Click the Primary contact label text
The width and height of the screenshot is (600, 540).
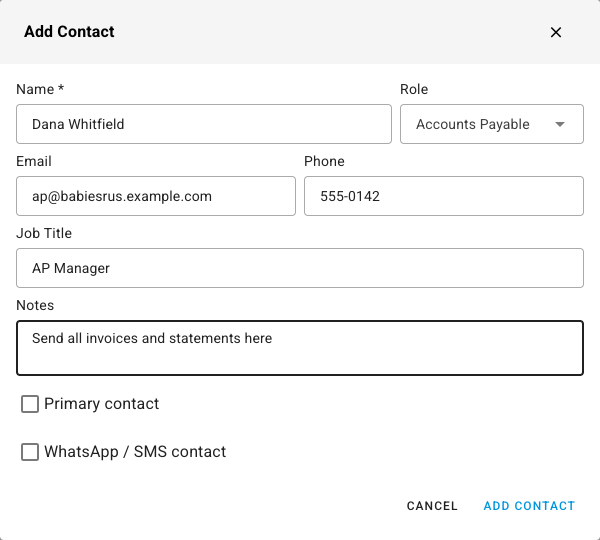point(101,404)
